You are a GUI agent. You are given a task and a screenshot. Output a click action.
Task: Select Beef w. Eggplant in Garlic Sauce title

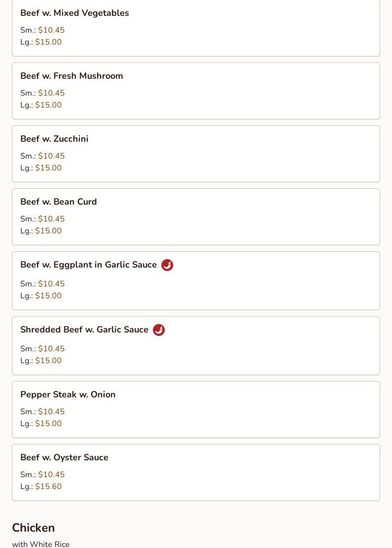88,265
